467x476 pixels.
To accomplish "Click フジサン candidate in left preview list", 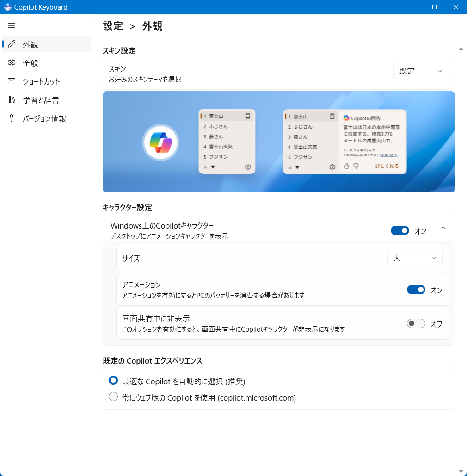I will [x=219, y=157].
